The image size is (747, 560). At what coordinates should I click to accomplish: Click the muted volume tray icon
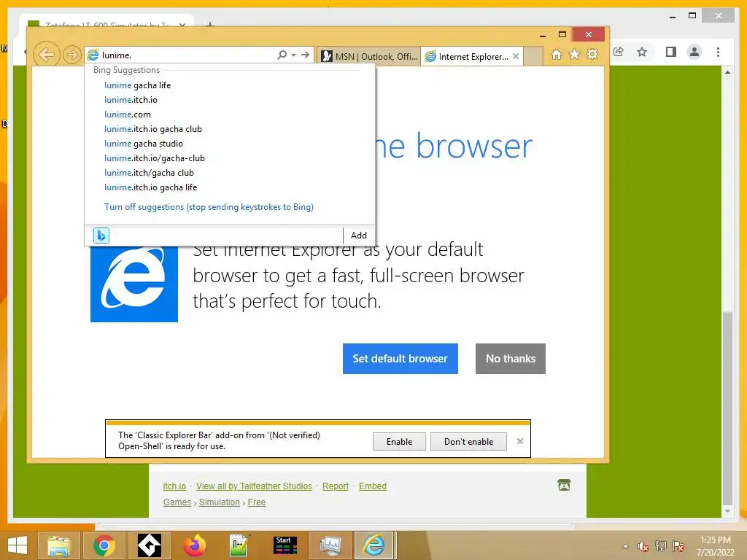643,546
